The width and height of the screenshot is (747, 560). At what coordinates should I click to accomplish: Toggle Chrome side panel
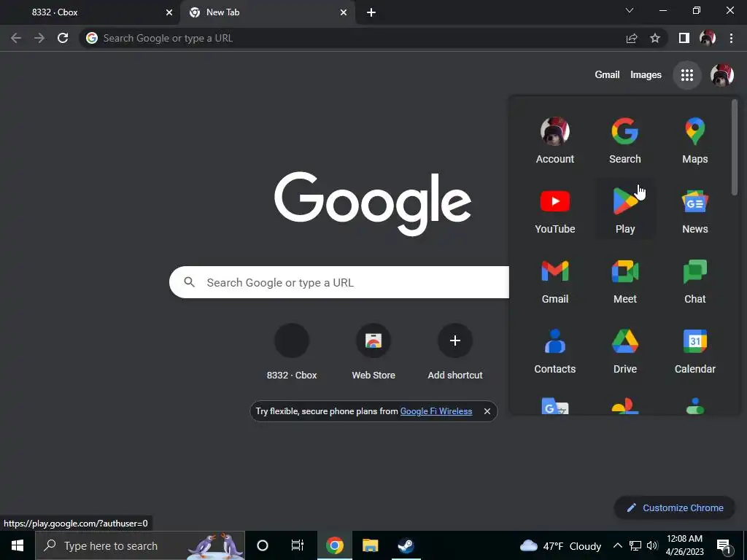tap(684, 38)
